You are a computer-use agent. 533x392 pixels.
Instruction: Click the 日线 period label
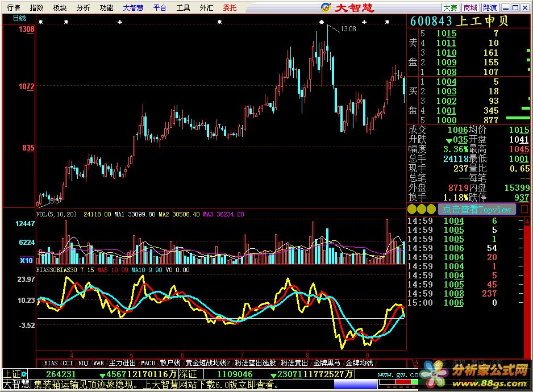[19, 18]
